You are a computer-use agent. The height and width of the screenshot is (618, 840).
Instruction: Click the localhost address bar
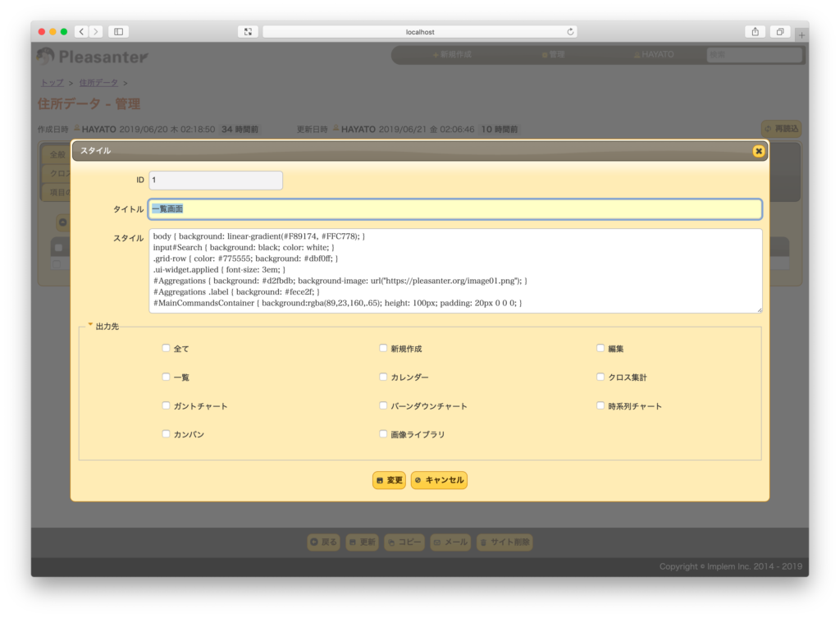pyautogui.click(x=419, y=32)
